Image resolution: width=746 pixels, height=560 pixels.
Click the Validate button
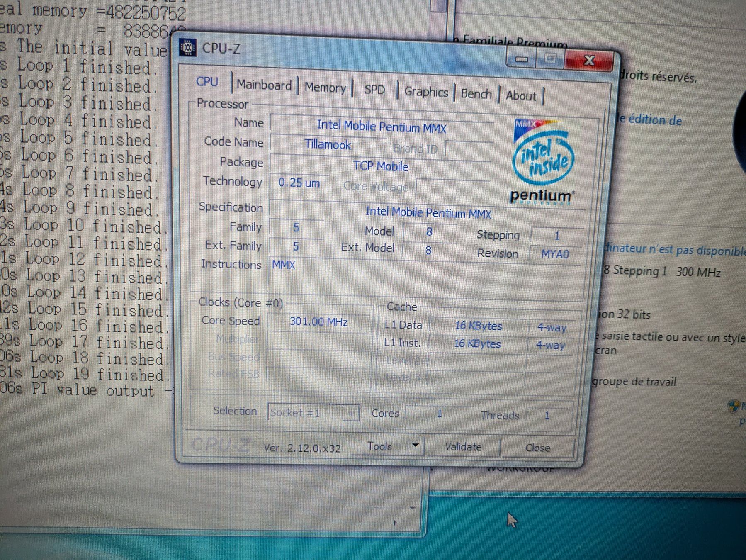463,447
